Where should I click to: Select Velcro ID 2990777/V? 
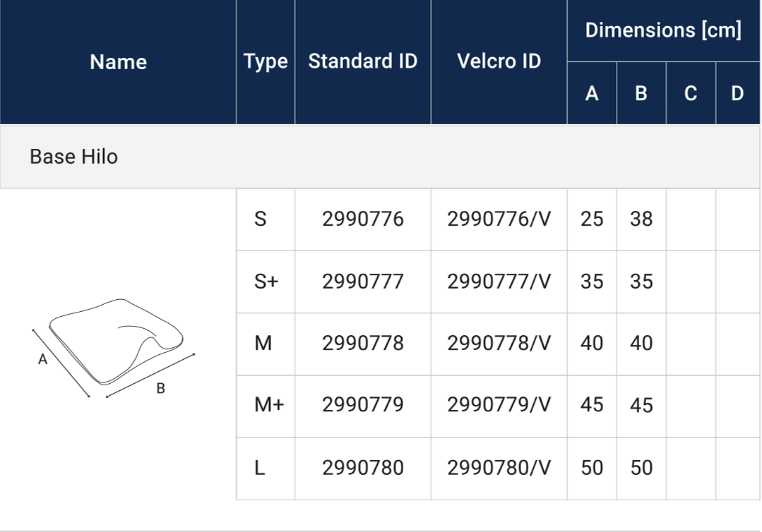click(x=499, y=282)
